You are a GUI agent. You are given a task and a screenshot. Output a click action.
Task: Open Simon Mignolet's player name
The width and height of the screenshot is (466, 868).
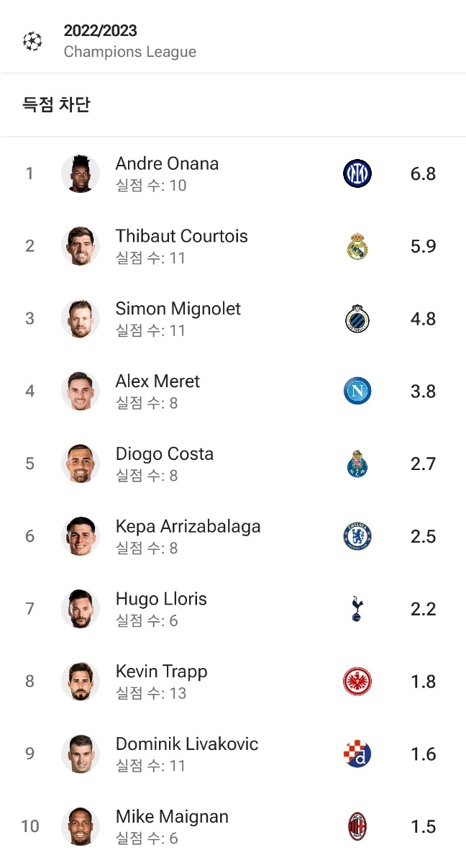(178, 309)
